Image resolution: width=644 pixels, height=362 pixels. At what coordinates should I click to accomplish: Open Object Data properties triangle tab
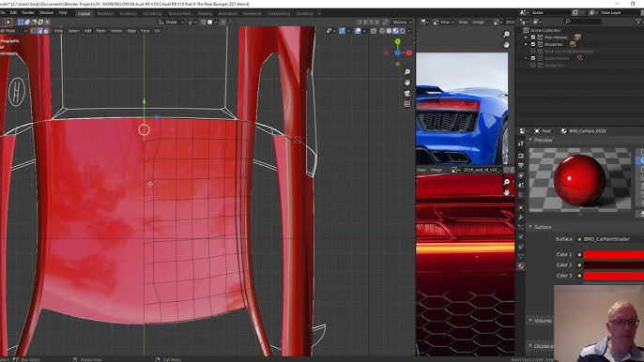(x=521, y=256)
